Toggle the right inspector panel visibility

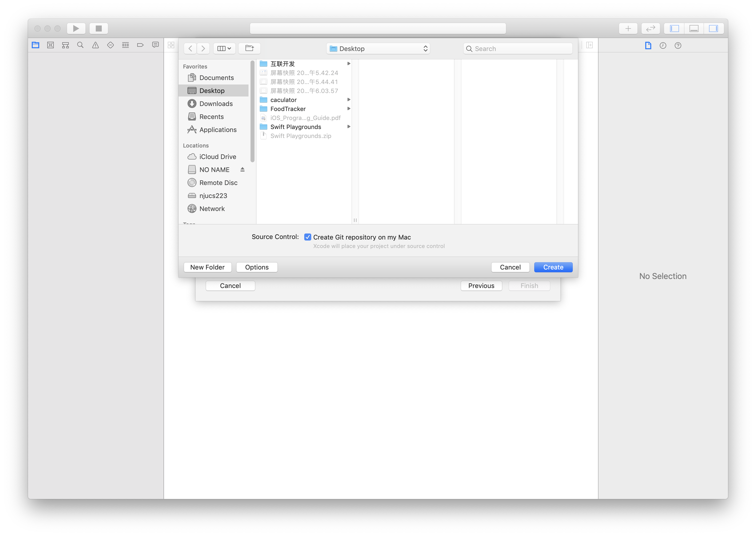point(713,28)
